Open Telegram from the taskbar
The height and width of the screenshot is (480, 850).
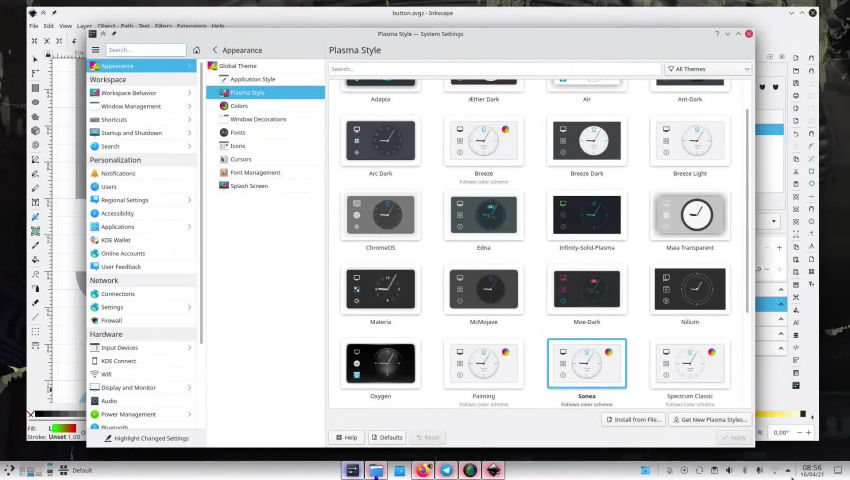click(x=447, y=470)
